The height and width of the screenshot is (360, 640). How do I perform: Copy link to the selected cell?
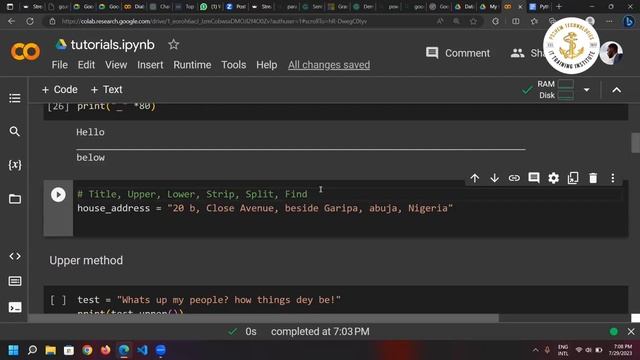coord(514,178)
